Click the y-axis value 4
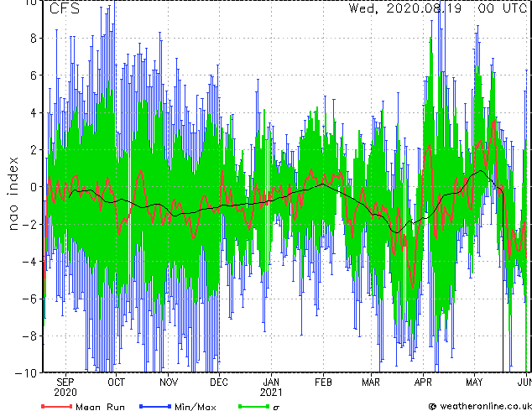 coord(34,112)
